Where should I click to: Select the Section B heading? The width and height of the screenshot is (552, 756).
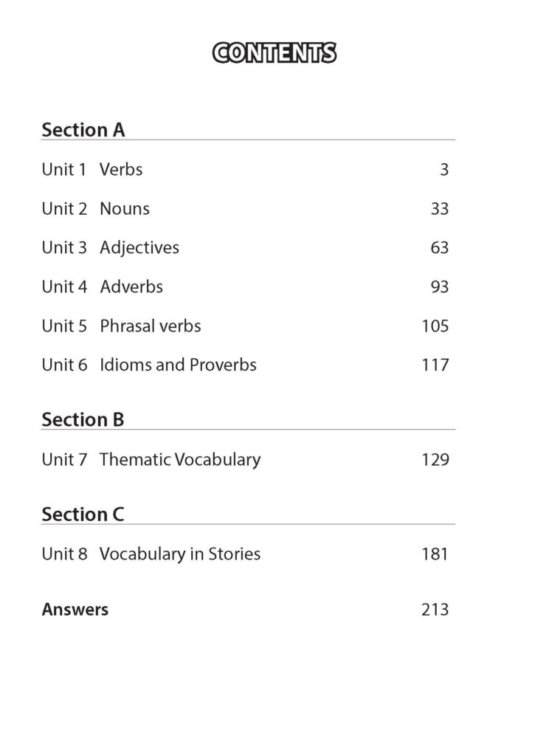pos(83,420)
